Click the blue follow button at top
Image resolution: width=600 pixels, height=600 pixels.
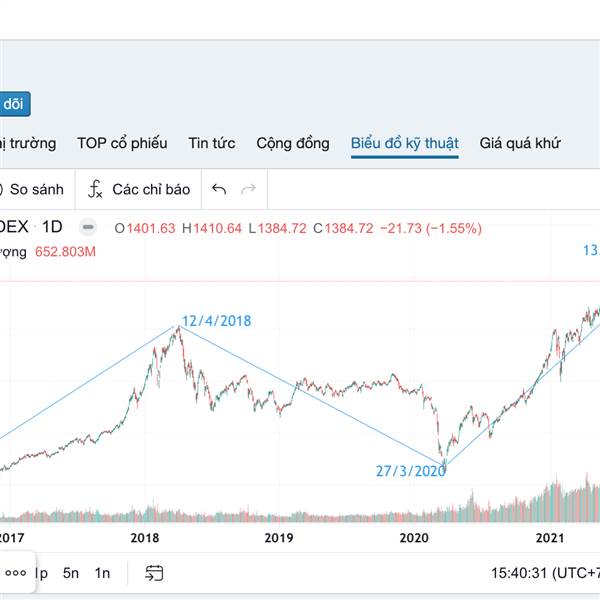(14, 103)
